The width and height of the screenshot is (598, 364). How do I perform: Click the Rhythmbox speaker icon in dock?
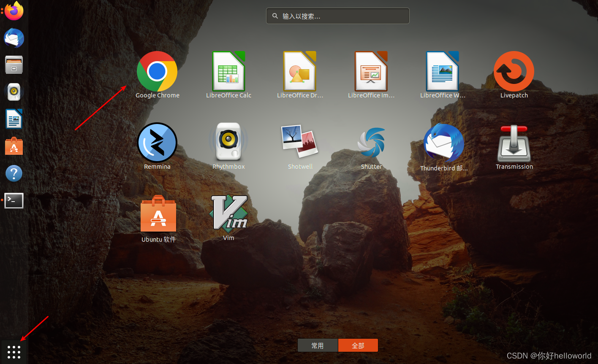click(x=14, y=92)
